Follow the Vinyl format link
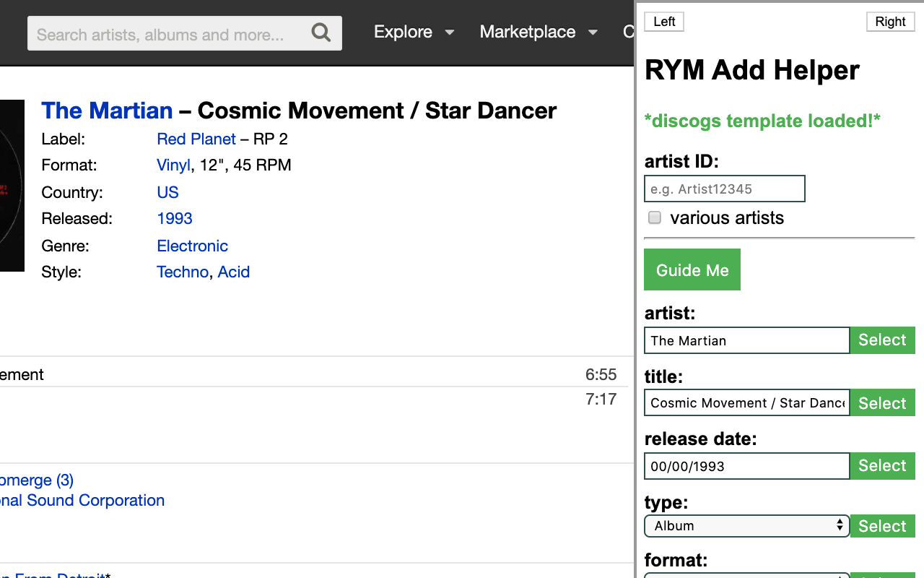 (173, 165)
